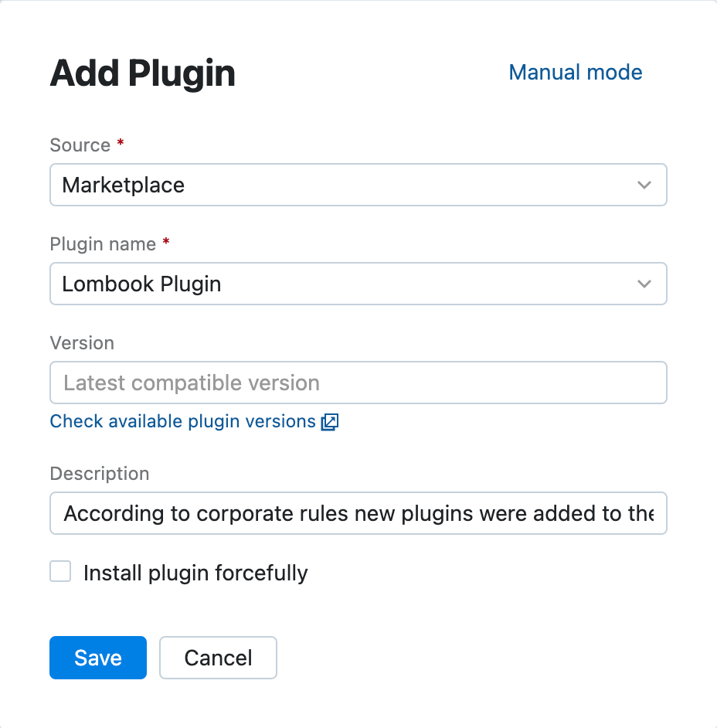This screenshot has height=728, width=717.
Task: Click the Latest compatible version placeholder field
Action: (x=358, y=383)
